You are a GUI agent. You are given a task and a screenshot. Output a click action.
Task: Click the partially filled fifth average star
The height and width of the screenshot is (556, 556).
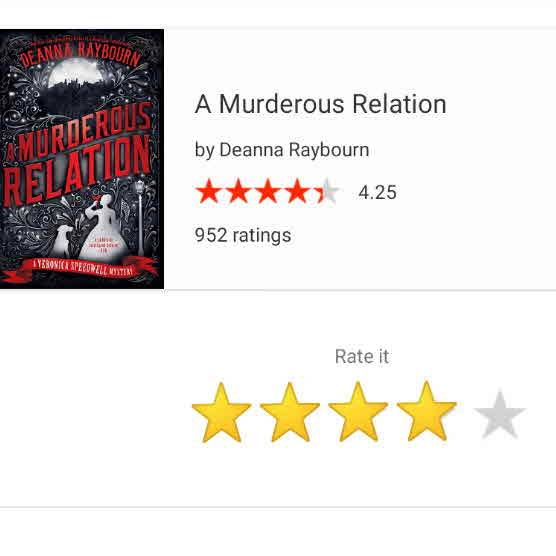[x=327, y=191]
